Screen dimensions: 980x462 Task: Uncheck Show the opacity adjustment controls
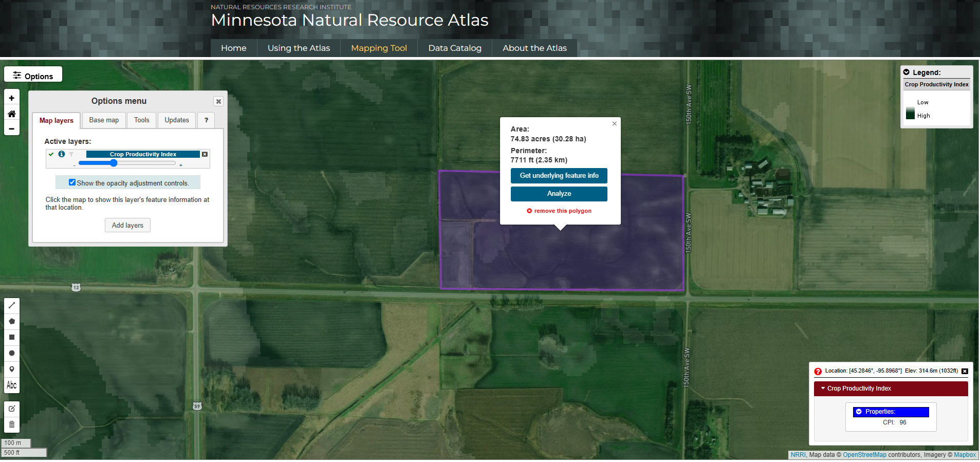click(x=72, y=182)
